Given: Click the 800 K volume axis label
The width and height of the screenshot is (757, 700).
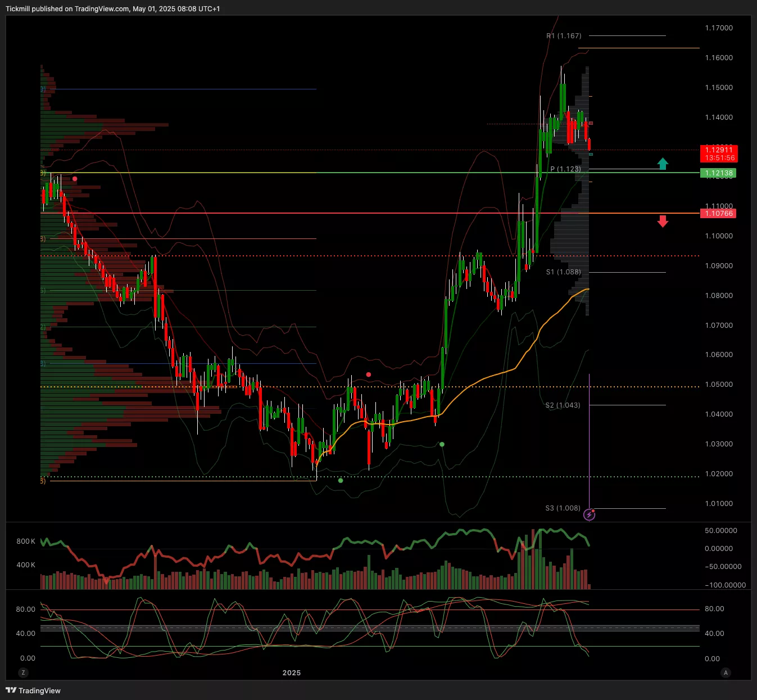Looking at the screenshot, I should pyautogui.click(x=26, y=541).
